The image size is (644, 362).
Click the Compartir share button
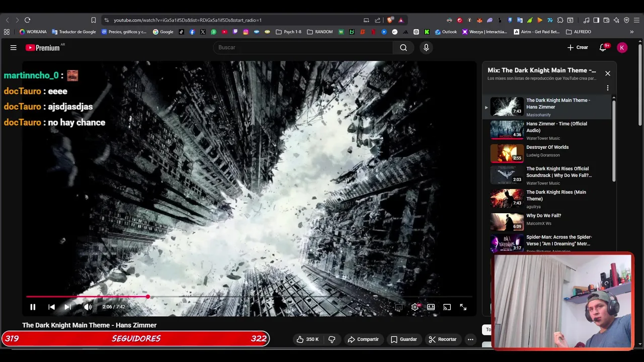pos(363,339)
